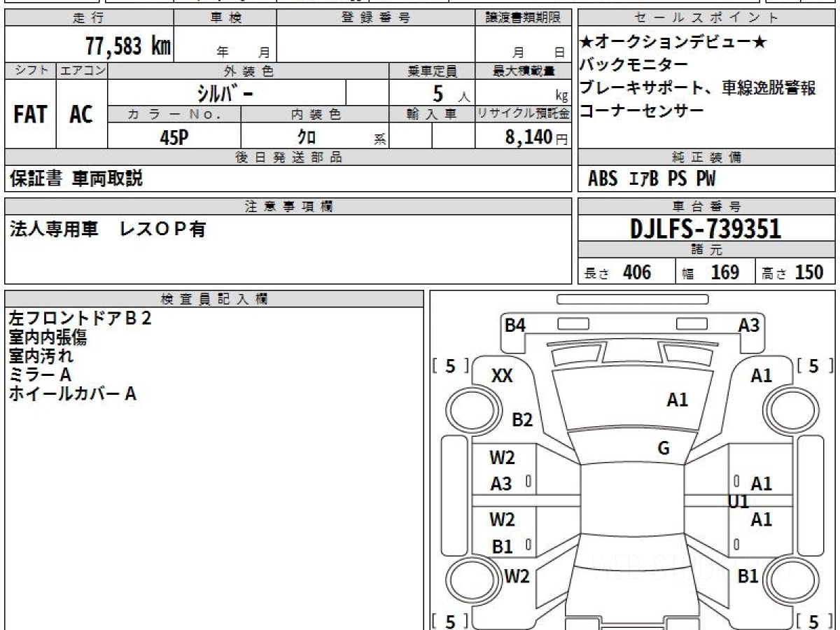This screenshot has width=840, height=630.
Task: Click the B4 mark on the front bumper
Action: coord(515,325)
